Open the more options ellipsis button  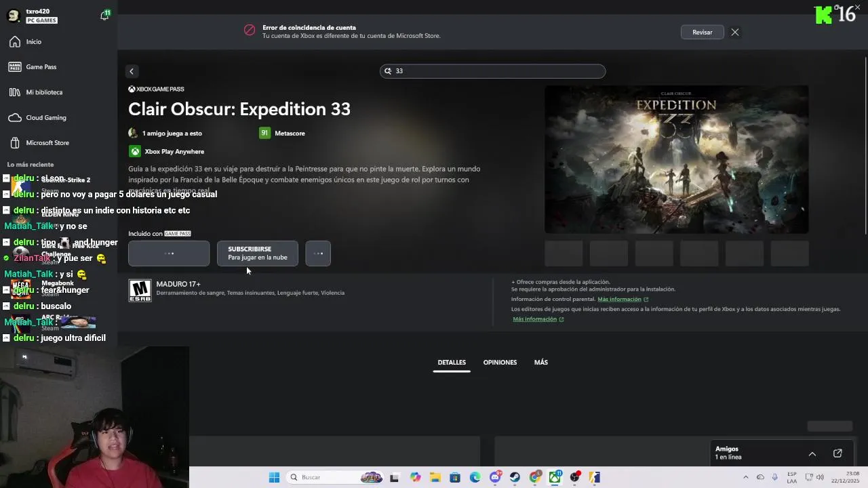pos(318,253)
